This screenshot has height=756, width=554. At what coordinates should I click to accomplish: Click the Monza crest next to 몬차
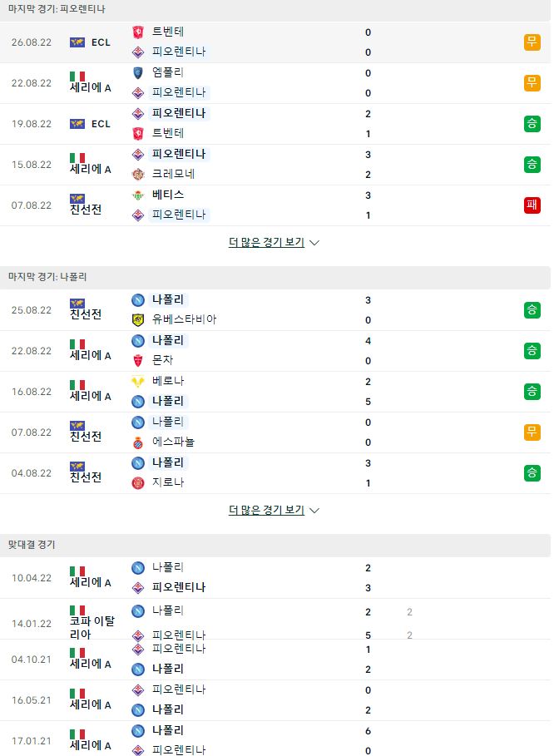coord(138,360)
